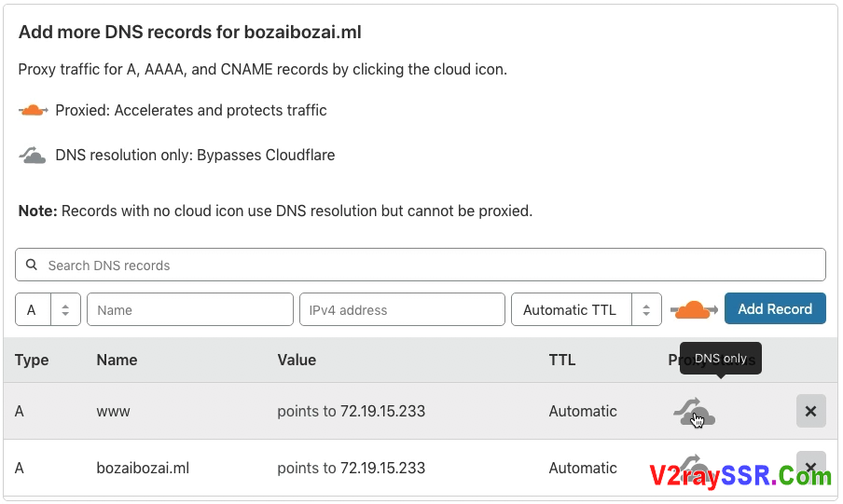843x504 pixels.
Task: Toggle proxy status for the www record
Action: pyautogui.click(x=694, y=412)
